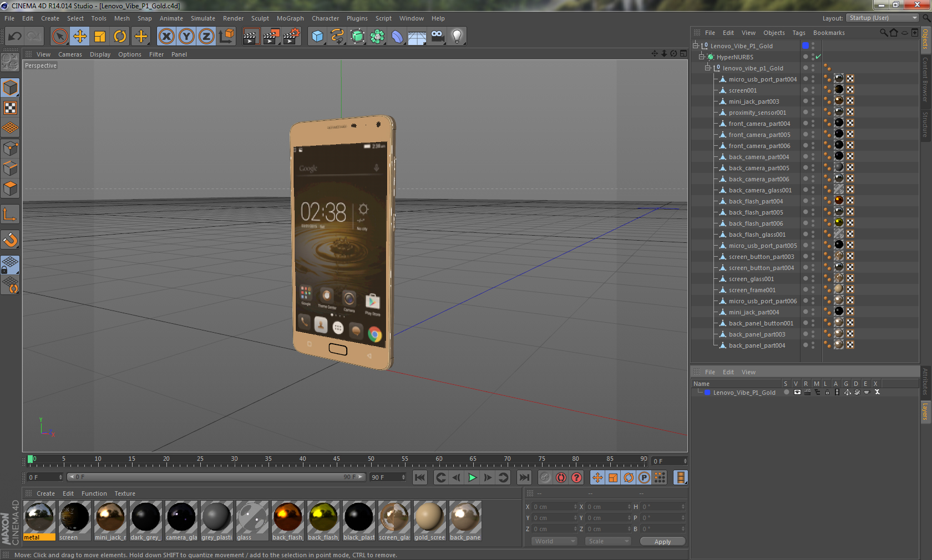Open the World coordinate dropdown
Screen dimensions: 932x560
coord(554,541)
